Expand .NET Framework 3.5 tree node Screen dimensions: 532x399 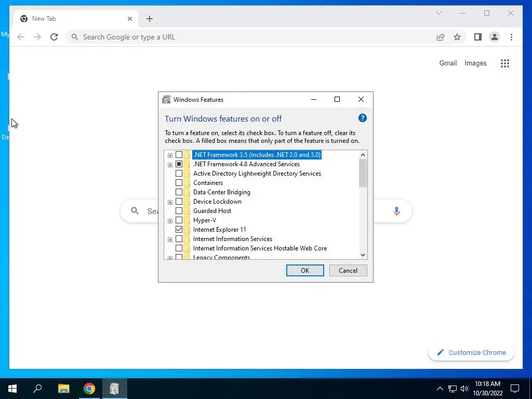coord(170,155)
